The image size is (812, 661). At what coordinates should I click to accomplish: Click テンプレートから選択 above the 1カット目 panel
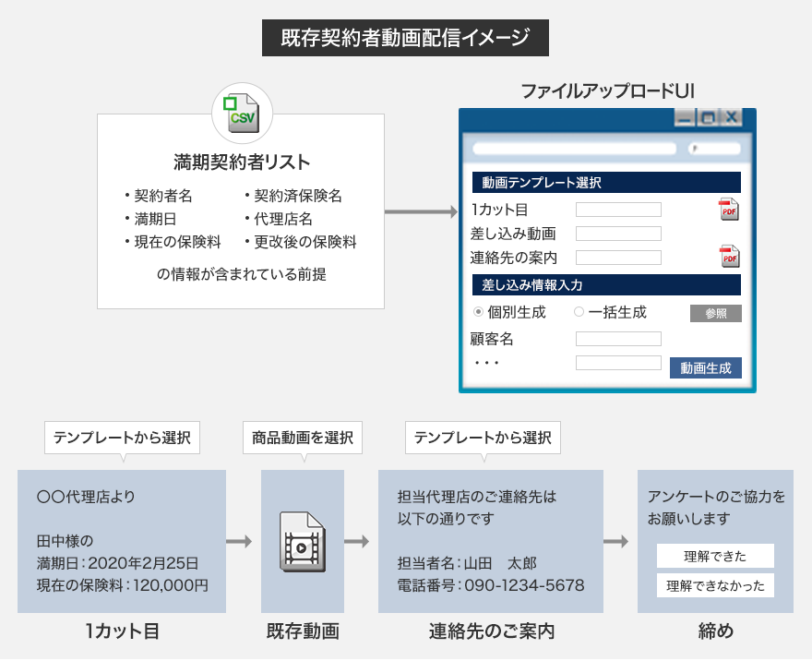click(121, 438)
